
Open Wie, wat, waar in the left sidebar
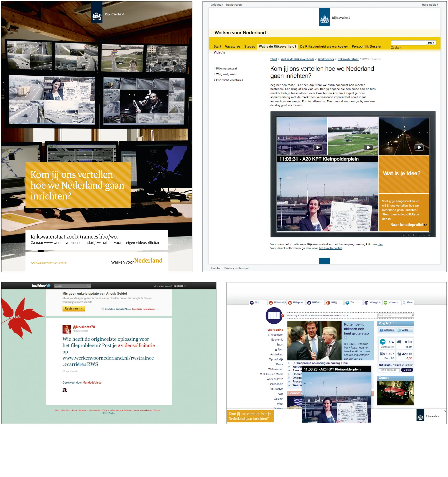[x=226, y=74]
